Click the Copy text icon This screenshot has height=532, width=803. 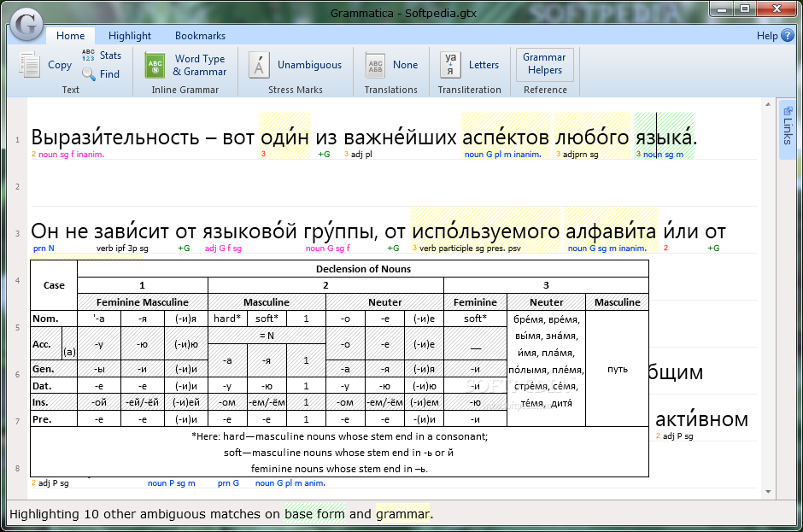(x=30, y=65)
